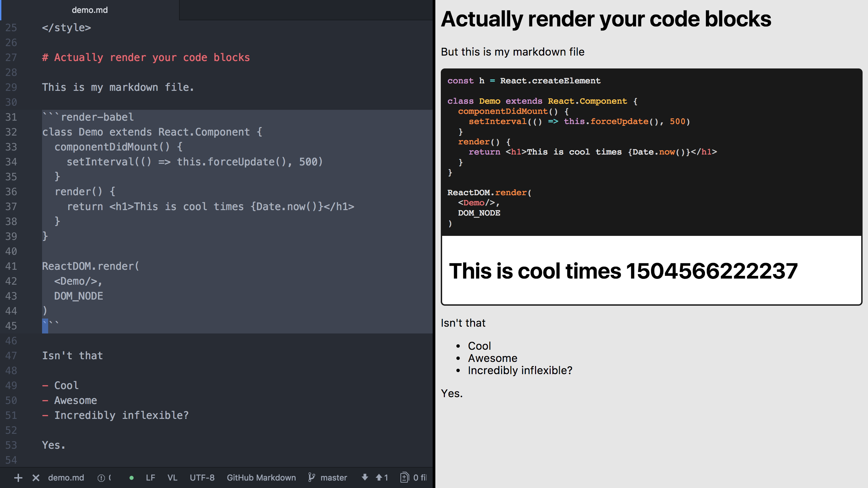Click the green linter status dot
Screen dimensions: 868x488
pyautogui.click(x=132, y=478)
